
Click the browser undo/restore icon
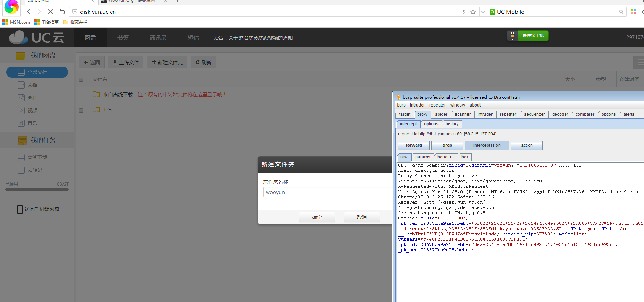pos(62,12)
